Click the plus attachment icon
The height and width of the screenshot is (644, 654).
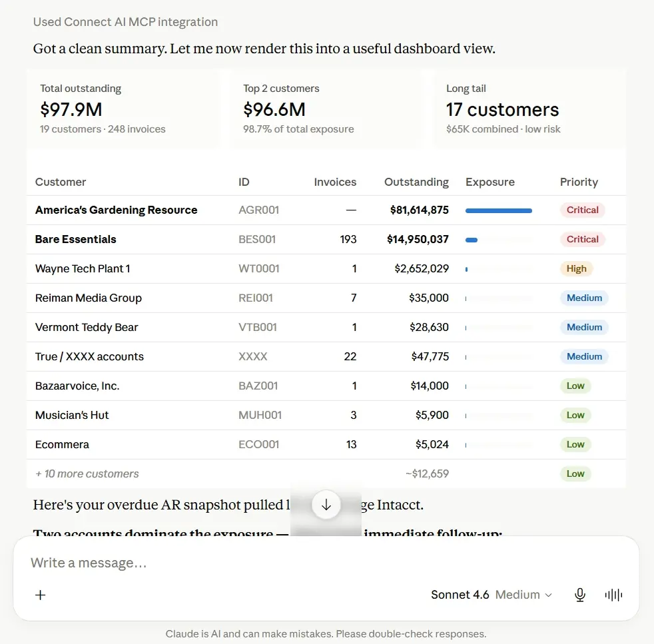click(x=41, y=595)
